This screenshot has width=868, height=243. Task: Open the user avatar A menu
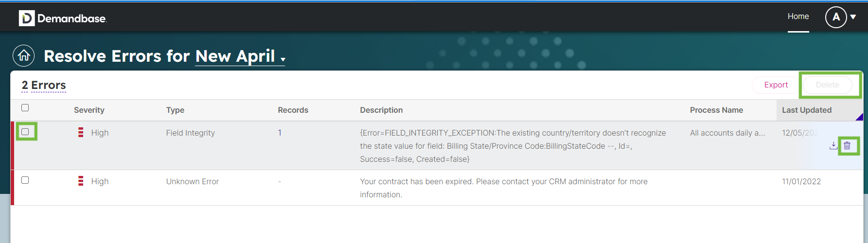click(x=836, y=17)
